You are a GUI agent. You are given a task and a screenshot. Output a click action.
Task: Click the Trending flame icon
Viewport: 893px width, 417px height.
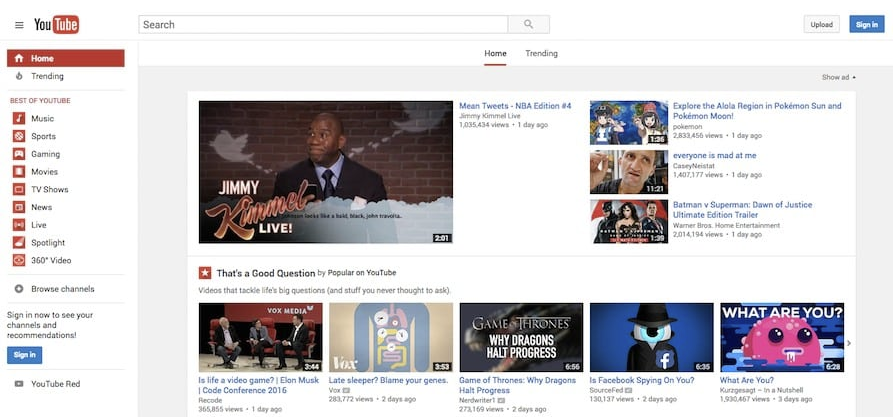point(19,76)
